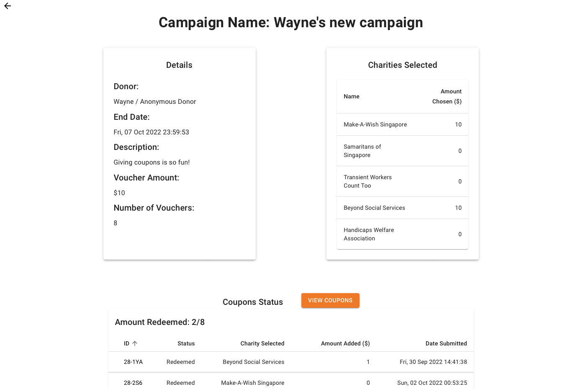This screenshot has height=389, width=588.
Task: Click the Amount Redeemed: 2/8 text
Action: 160,322
